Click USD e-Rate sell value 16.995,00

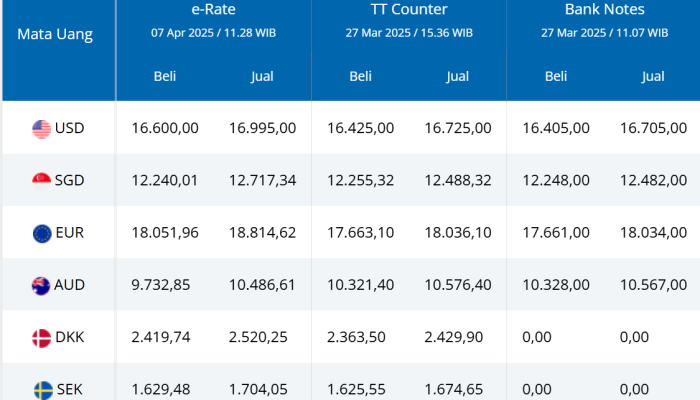tap(262, 128)
